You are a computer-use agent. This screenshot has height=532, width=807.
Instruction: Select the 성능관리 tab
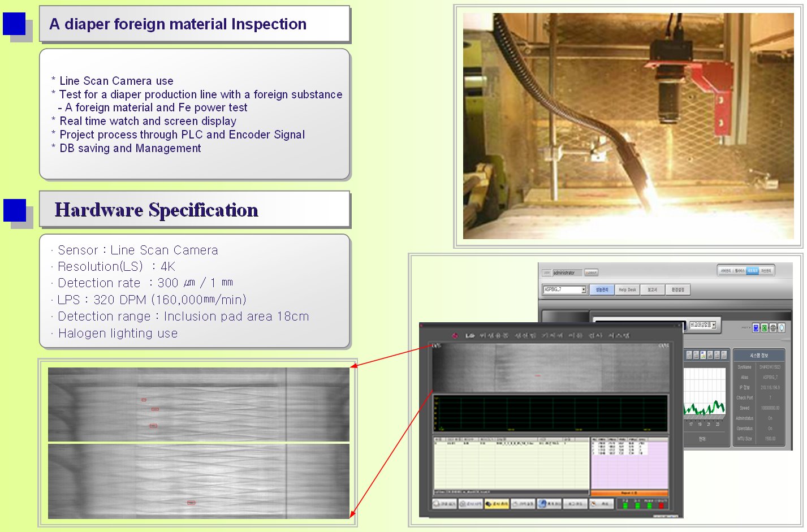pos(602,289)
